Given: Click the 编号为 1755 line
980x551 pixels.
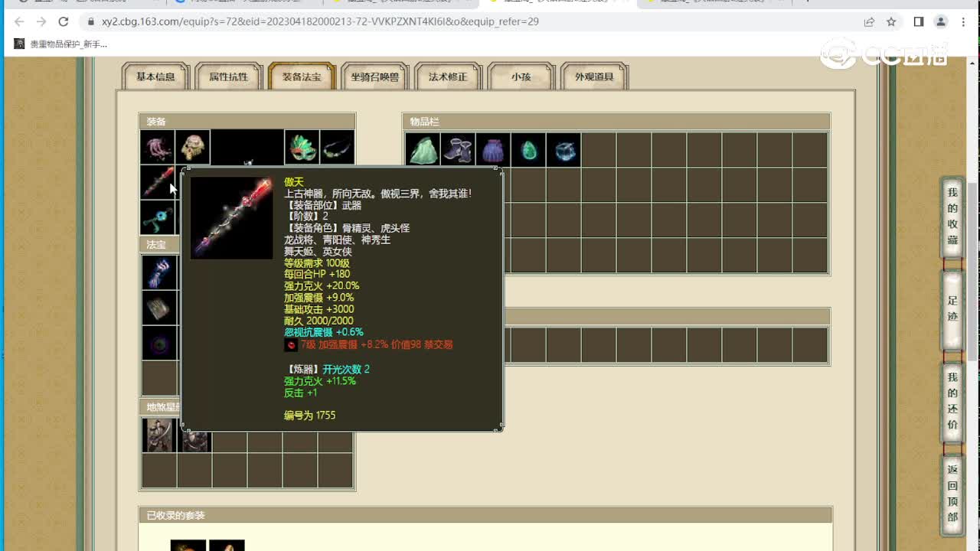Looking at the screenshot, I should pyautogui.click(x=310, y=415).
